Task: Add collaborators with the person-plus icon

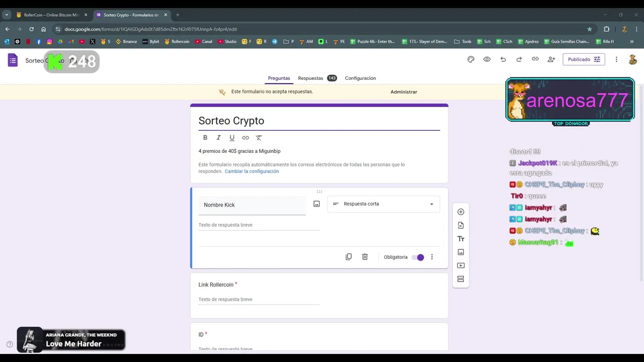Action: pos(551,59)
